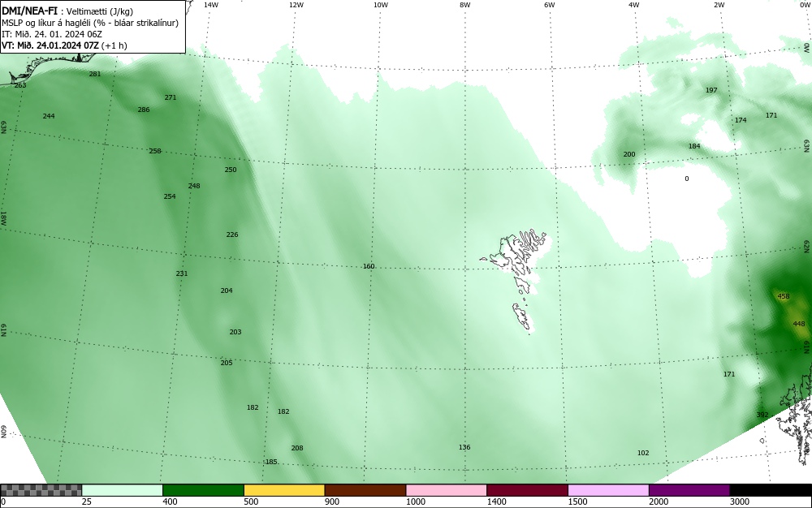Click the 18W label on the map edge
This screenshot has width=812, height=508.
[3, 218]
